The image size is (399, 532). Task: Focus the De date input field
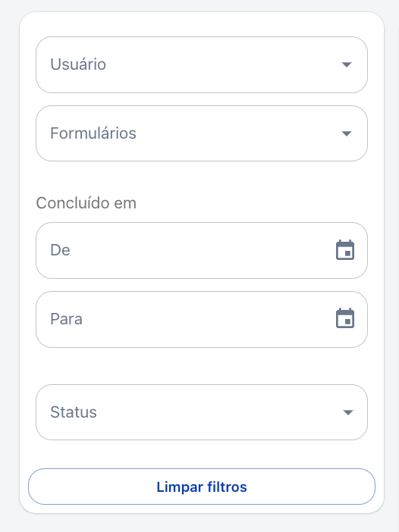click(x=202, y=250)
